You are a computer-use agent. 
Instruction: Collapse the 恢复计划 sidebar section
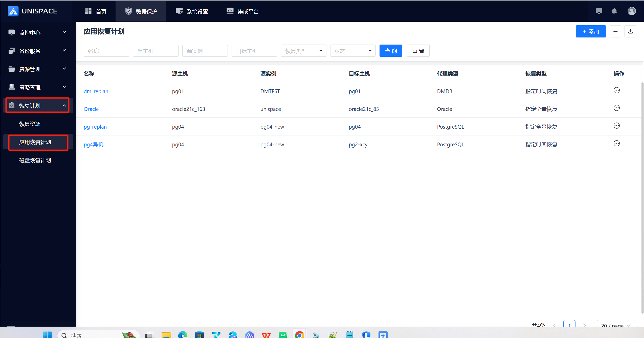click(x=37, y=105)
